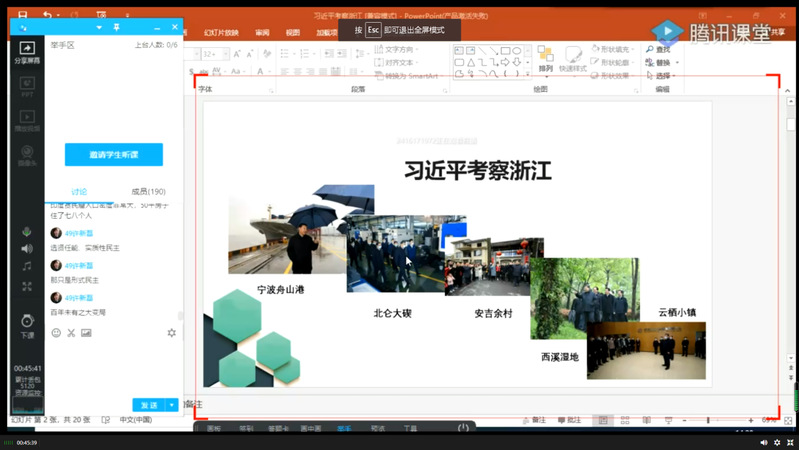
Task: Click the 选择 select button
Action: [660, 76]
